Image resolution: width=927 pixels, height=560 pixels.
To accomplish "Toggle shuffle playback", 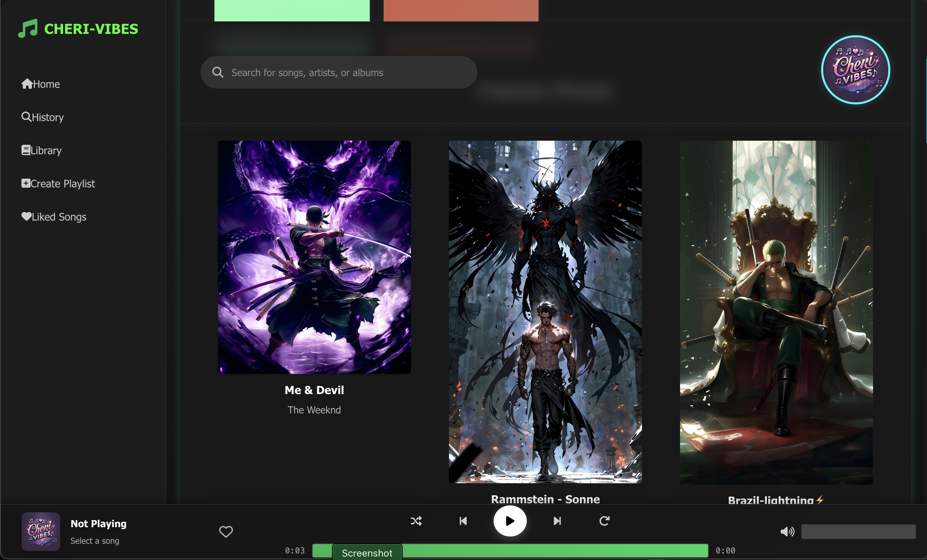I will coord(416,521).
